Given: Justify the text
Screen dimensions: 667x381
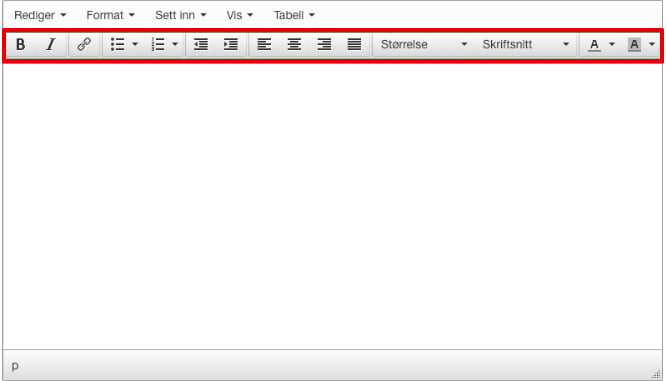Looking at the screenshot, I should (354, 44).
